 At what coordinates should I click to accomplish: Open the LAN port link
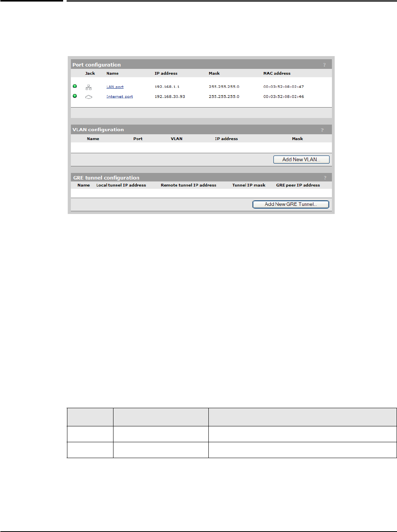pos(115,87)
